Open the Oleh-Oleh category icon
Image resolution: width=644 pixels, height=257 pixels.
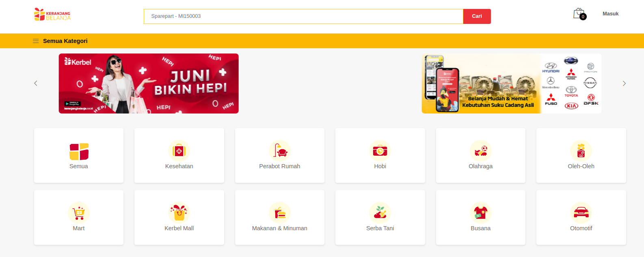[581, 151]
